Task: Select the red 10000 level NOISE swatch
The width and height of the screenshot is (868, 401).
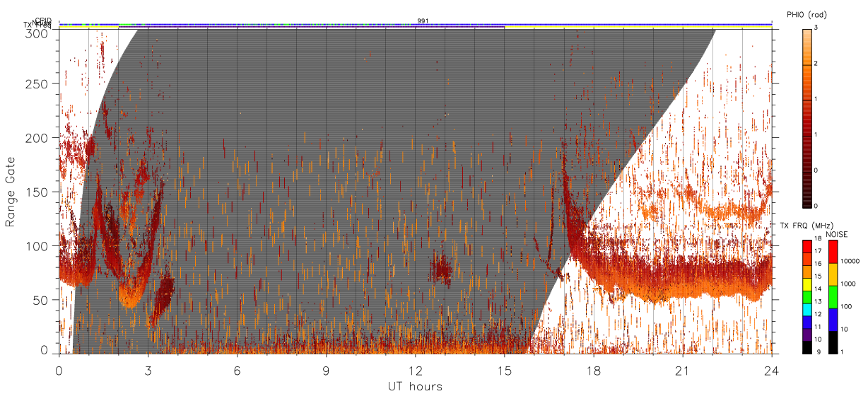Action: point(833,252)
